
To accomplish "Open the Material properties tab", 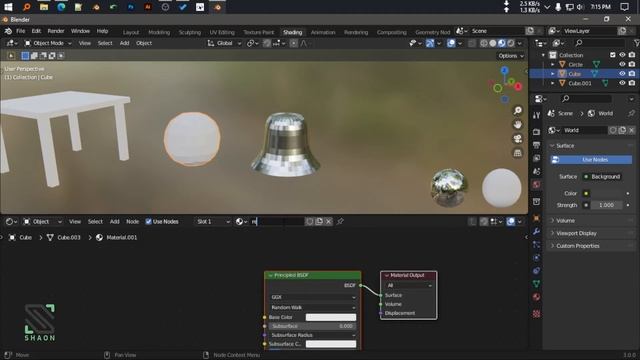I will (x=536, y=297).
